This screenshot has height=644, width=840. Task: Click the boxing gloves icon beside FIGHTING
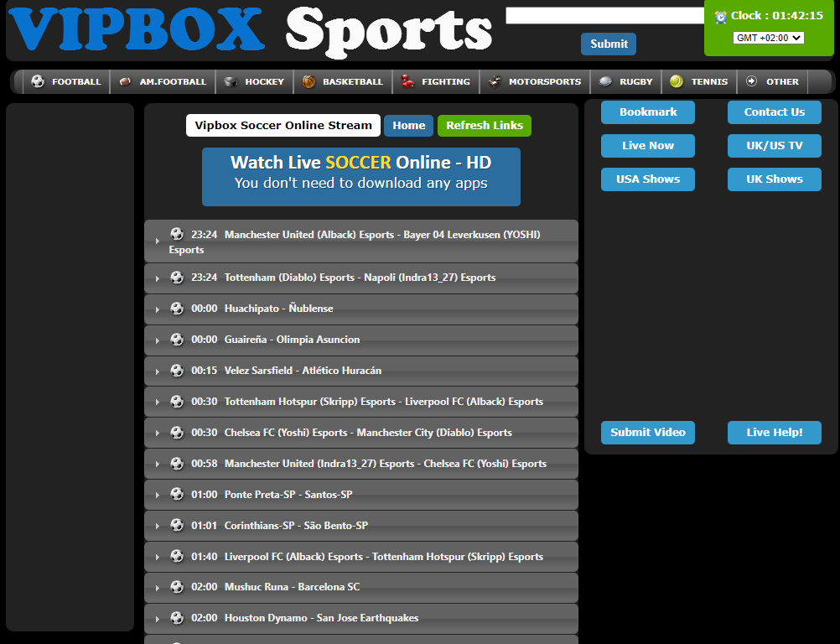click(407, 81)
